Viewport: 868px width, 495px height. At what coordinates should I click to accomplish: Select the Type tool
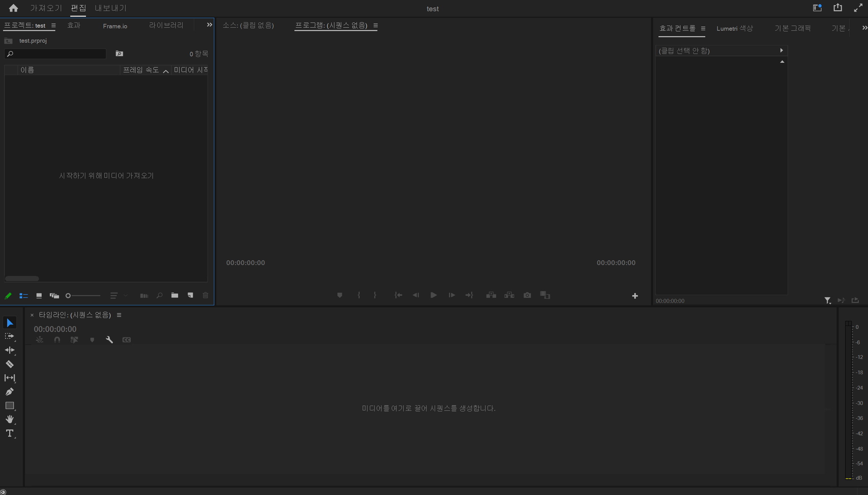(10, 433)
